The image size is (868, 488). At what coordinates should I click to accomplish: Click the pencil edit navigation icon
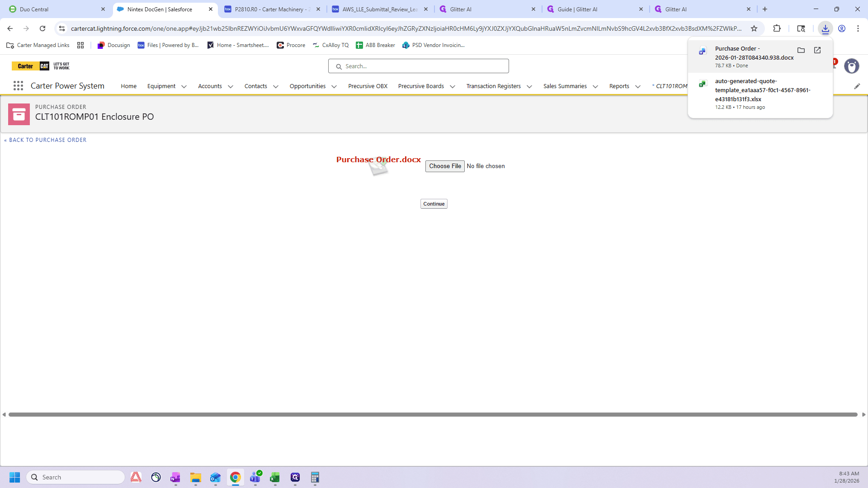pyautogui.click(x=857, y=86)
